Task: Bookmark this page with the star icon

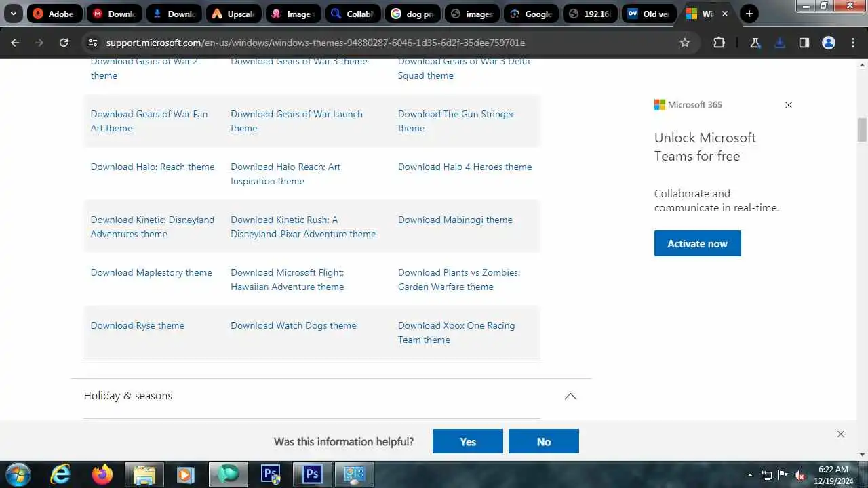Action: pos(685,43)
